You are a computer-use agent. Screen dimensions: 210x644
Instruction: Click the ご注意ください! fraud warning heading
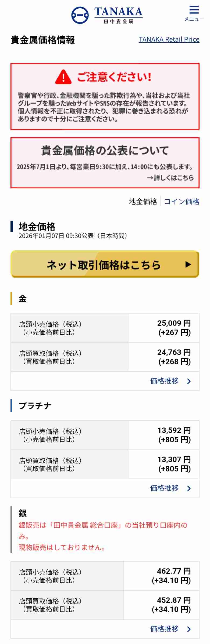(114, 77)
